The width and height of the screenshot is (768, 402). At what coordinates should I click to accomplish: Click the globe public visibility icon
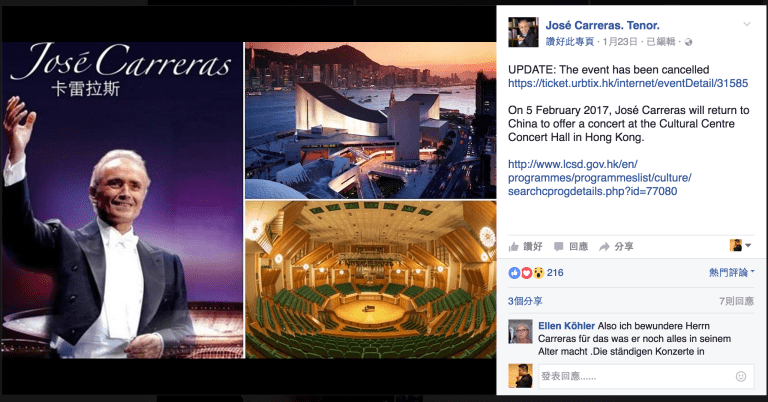(x=688, y=42)
